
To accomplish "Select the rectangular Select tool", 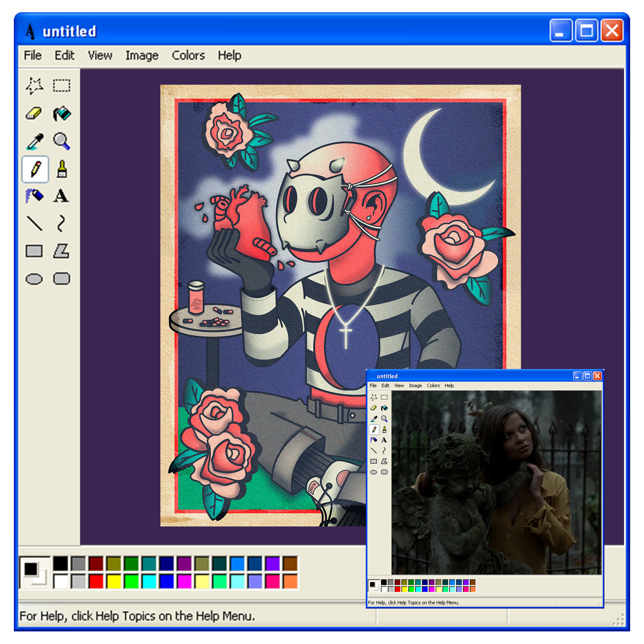I will click(x=62, y=86).
